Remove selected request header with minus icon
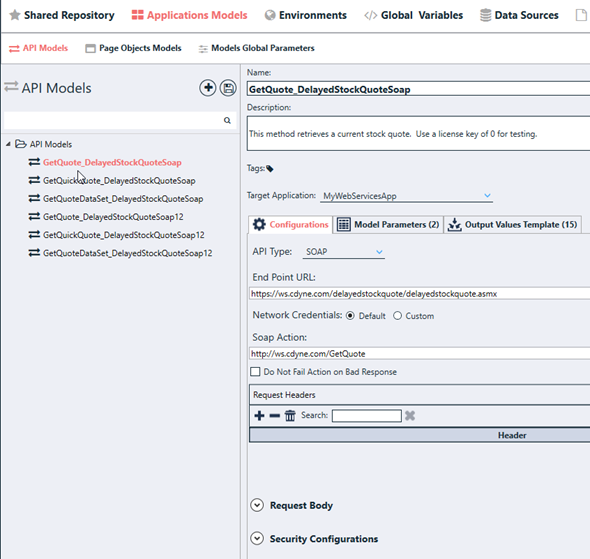The image size is (590, 559). [x=275, y=416]
